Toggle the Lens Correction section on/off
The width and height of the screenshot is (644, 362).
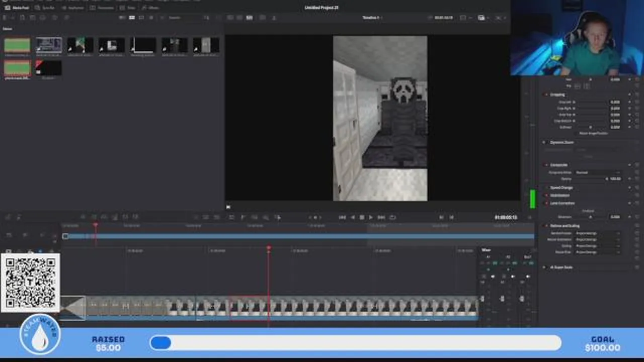click(x=546, y=203)
